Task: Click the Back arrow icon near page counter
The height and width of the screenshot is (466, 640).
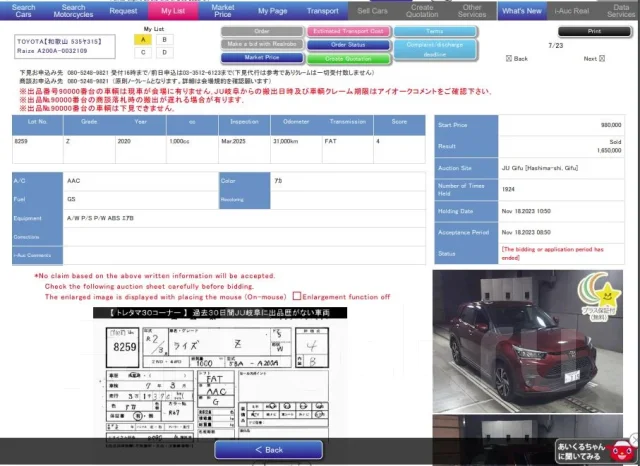Action: [x=509, y=58]
